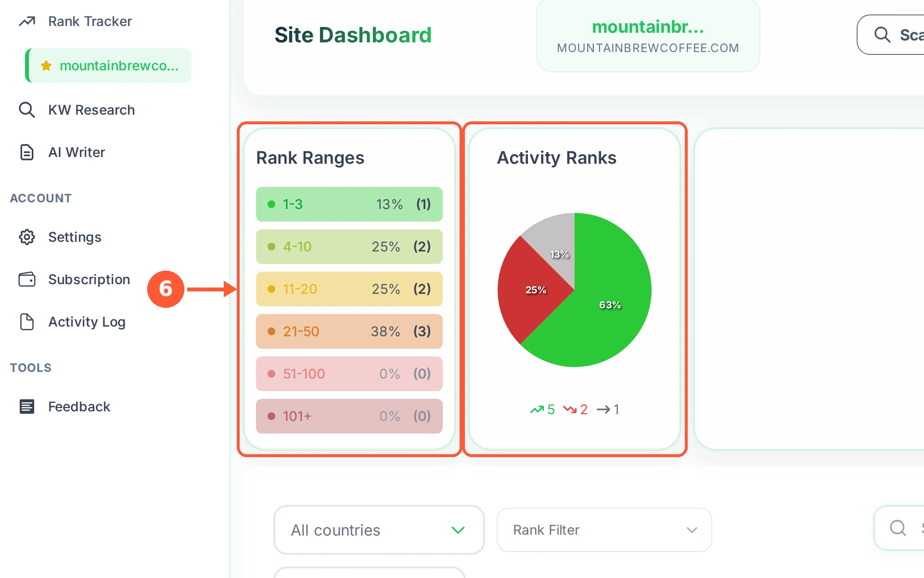Click the Site Dashboard heading
This screenshot has width=924, height=578.
point(353,35)
